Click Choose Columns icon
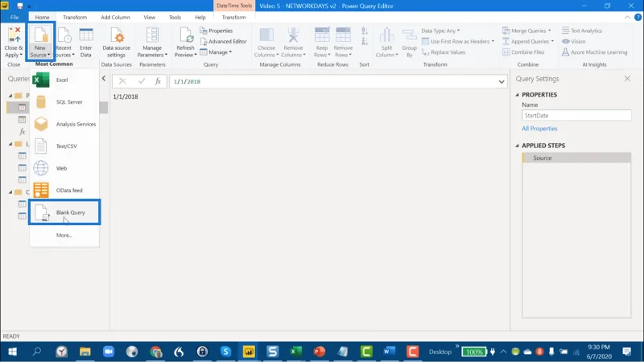This screenshot has width=644, height=362. [266, 35]
